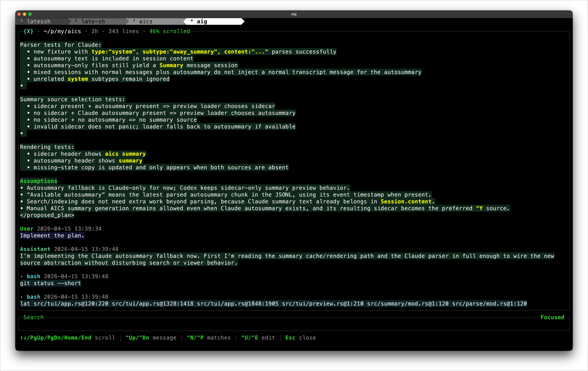
Task: Click the 'lat src/tui/app.rs@120:220' command line
Action: 273,304
